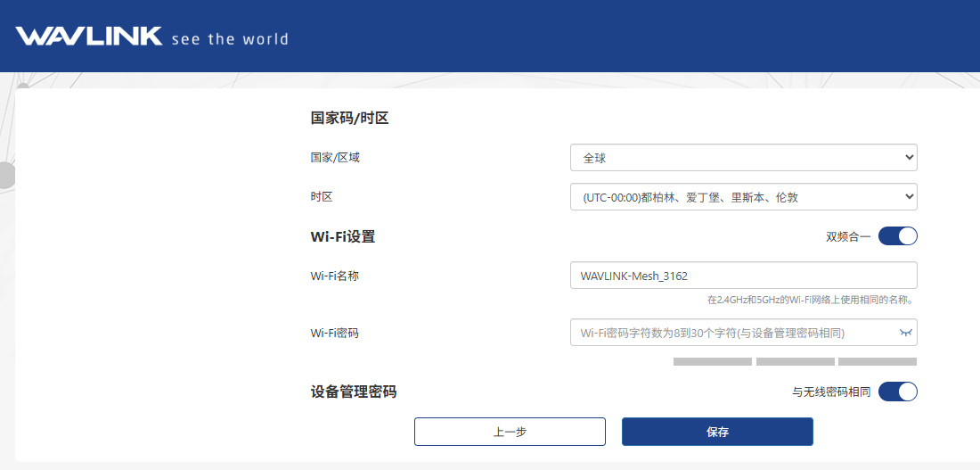Focus the Wi-Fi名称 field containing WAVLINK-Mesh_3162
Screen dimensions: 980x470
pyautogui.click(x=743, y=276)
